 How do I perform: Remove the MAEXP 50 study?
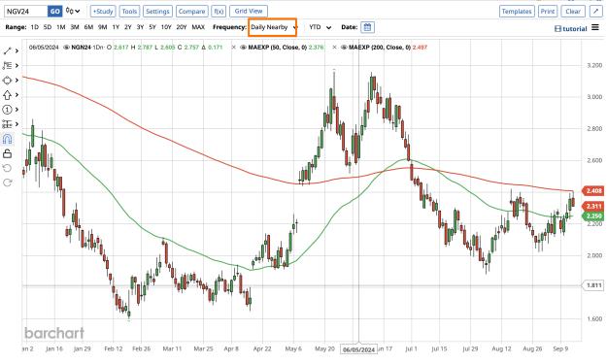[233, 48]
